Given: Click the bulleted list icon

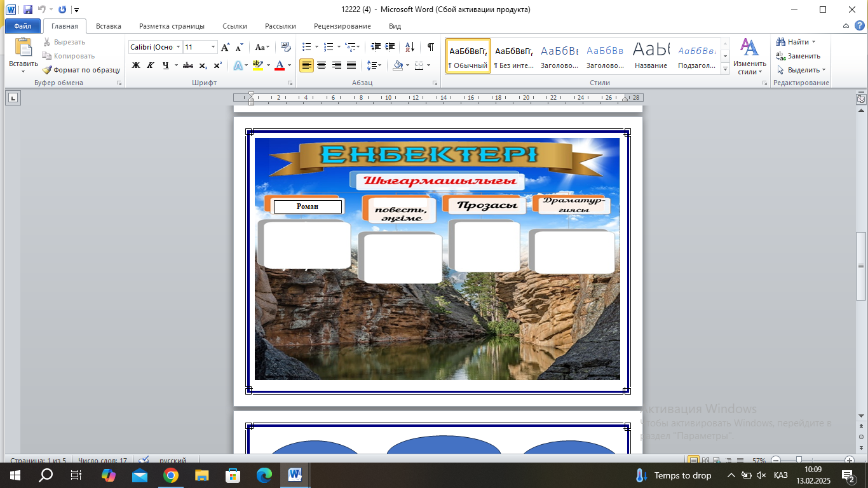Looking at the screenshot, I should (307, 47).
